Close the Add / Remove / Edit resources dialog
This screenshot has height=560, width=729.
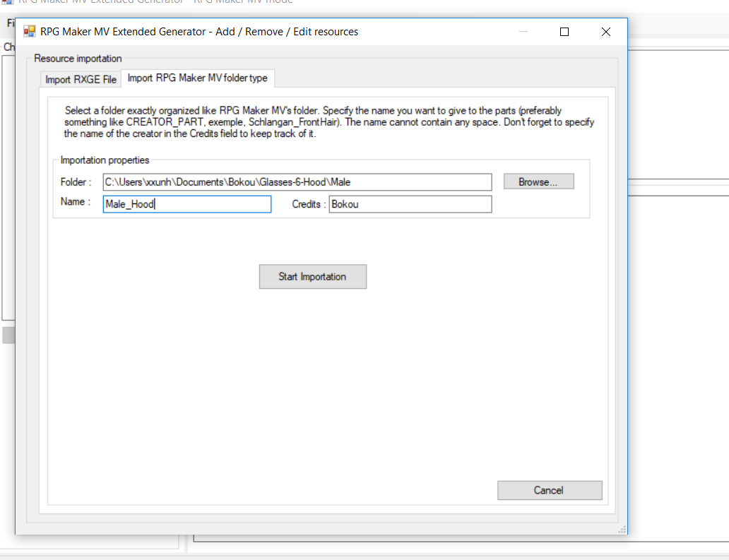(606, 32)
